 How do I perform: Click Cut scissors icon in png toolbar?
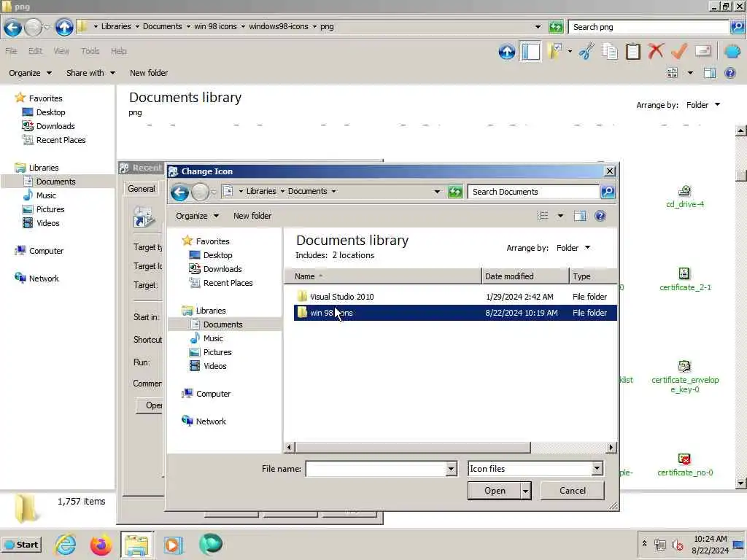587,52
